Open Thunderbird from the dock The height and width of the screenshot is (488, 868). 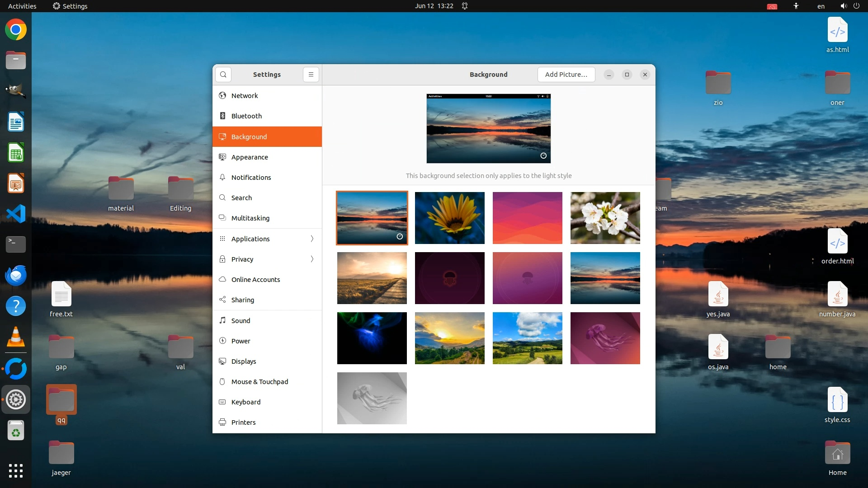(x=16, y=275)
